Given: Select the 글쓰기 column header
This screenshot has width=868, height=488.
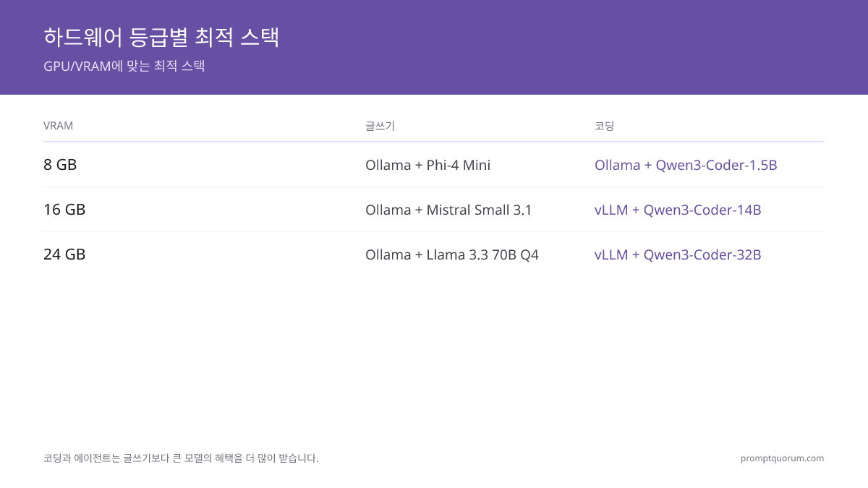Looking at the screenshot, I should (x=380, y=126).
